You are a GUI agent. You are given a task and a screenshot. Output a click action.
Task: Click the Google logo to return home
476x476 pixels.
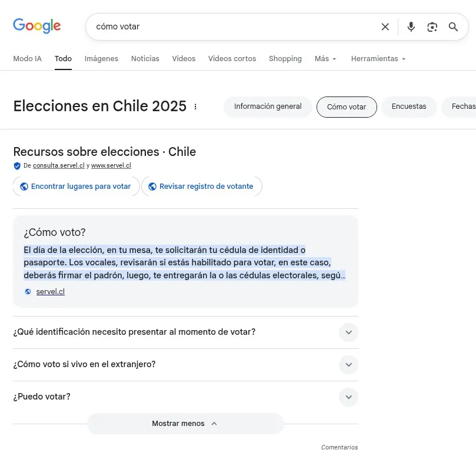(36, 26)
